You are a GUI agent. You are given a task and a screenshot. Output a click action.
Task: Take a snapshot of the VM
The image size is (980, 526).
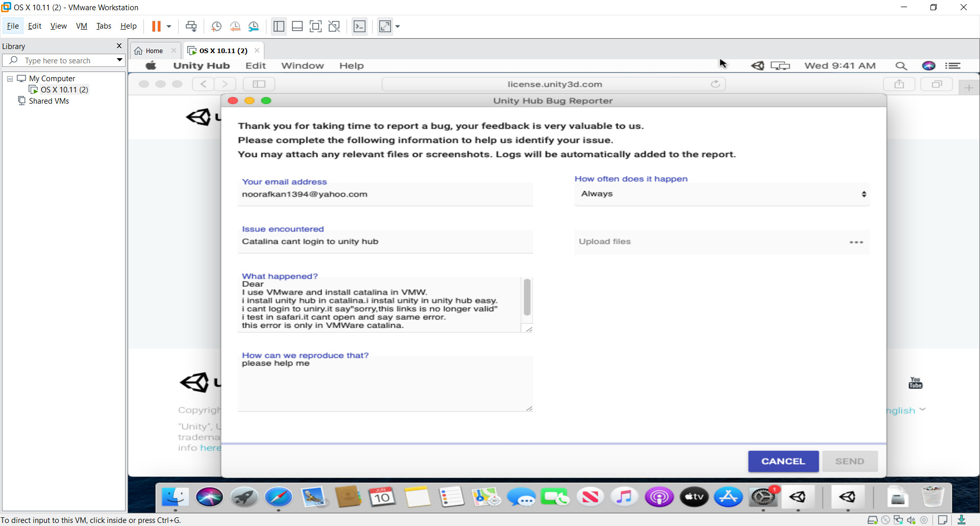pyautogui.click(x=216, y=27)
